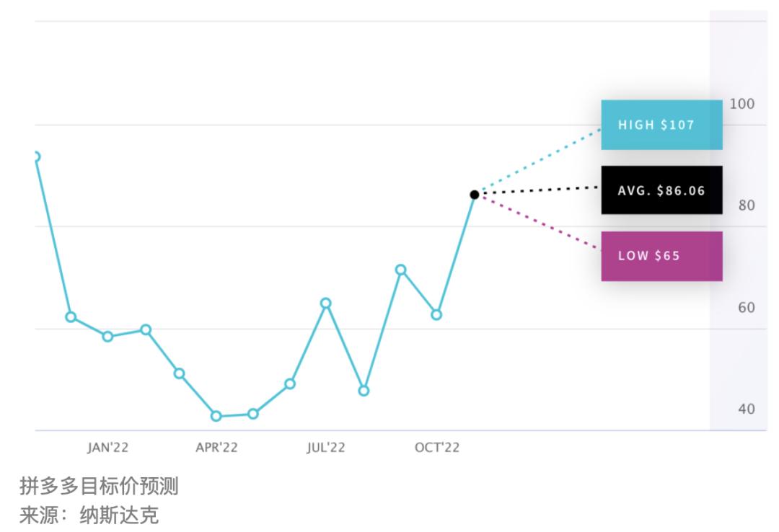This screenshot has height=532, width=779.
Task: Select the data point above JUL'22
Action: click(x=326, y=303)
